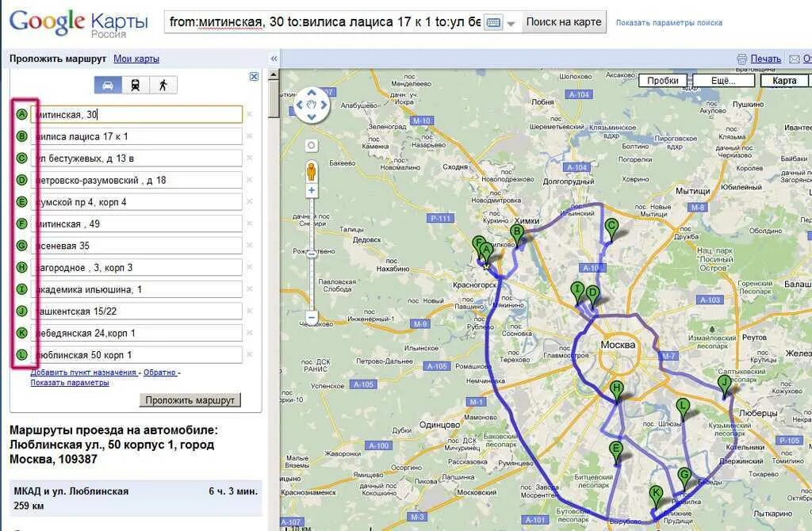Select the car driving mode icon
Viewport: 812px width, 531px height.
[x=108, y=85]
